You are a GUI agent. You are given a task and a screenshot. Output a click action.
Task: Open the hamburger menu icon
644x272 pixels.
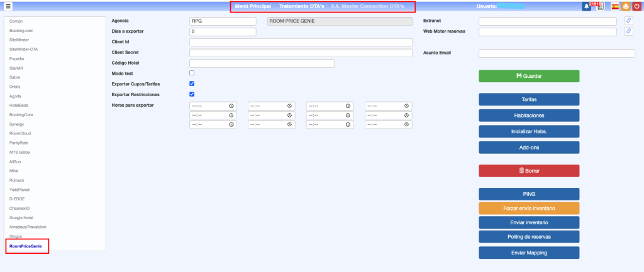[8, 6]
